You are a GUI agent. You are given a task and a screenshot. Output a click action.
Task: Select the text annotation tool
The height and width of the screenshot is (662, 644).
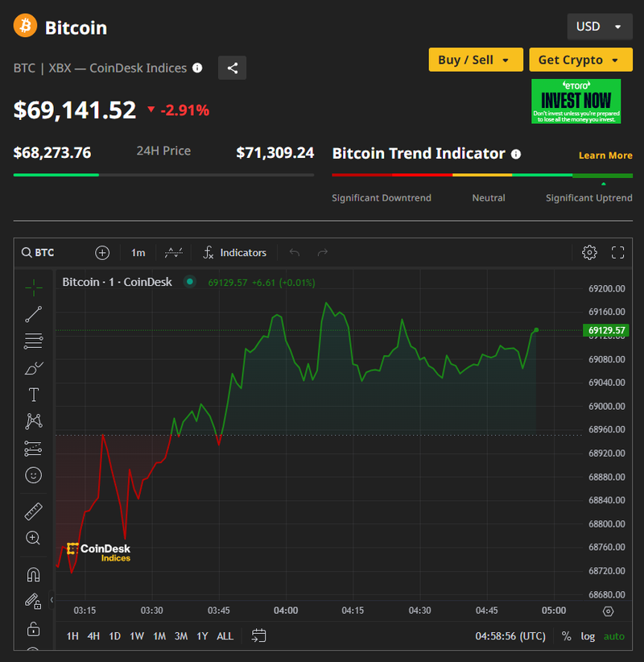(x=33, y=395)
